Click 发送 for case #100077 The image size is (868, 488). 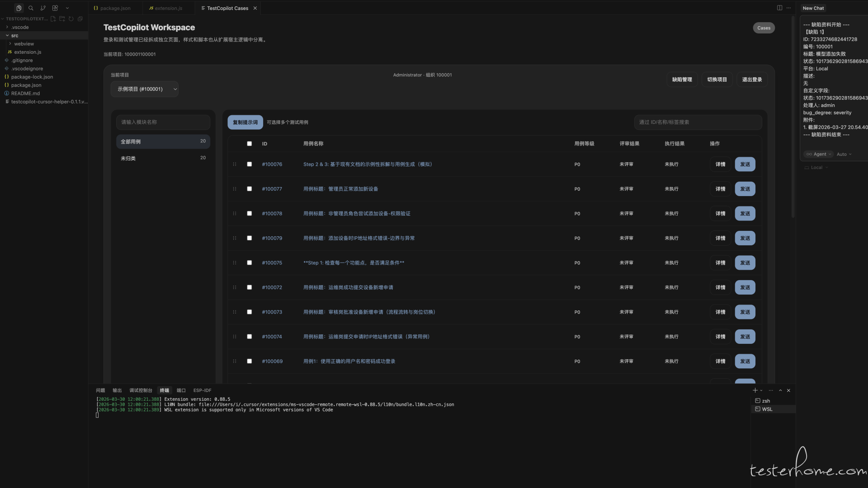click(x=745, y=189)
